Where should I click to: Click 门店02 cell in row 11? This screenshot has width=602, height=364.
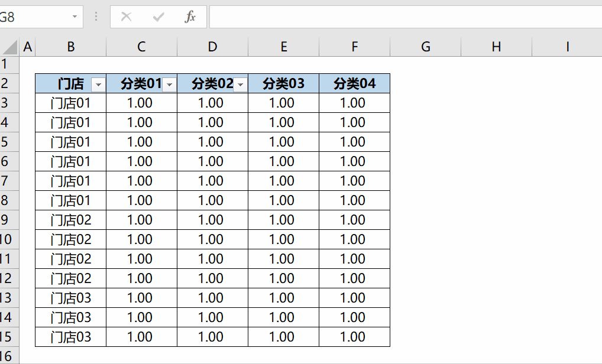pos(70,259)
